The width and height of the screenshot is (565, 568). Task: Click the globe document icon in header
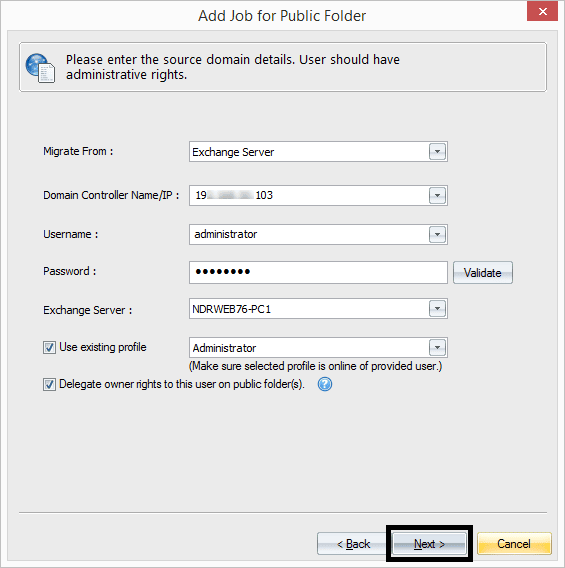pos(40,68)
